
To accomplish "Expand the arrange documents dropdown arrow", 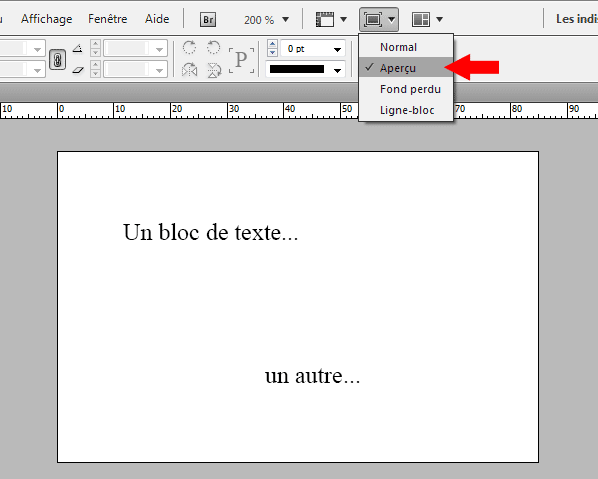I will 439,19.
